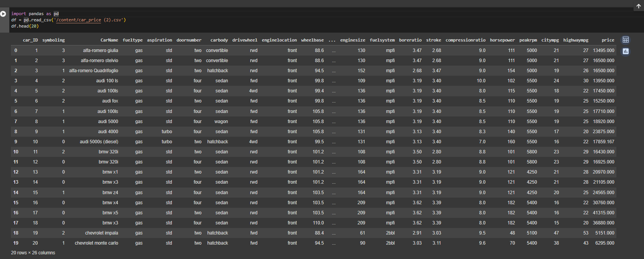Click the audi 4000 cell
This screenshot has width=644, height=259.
coord(108,132)
